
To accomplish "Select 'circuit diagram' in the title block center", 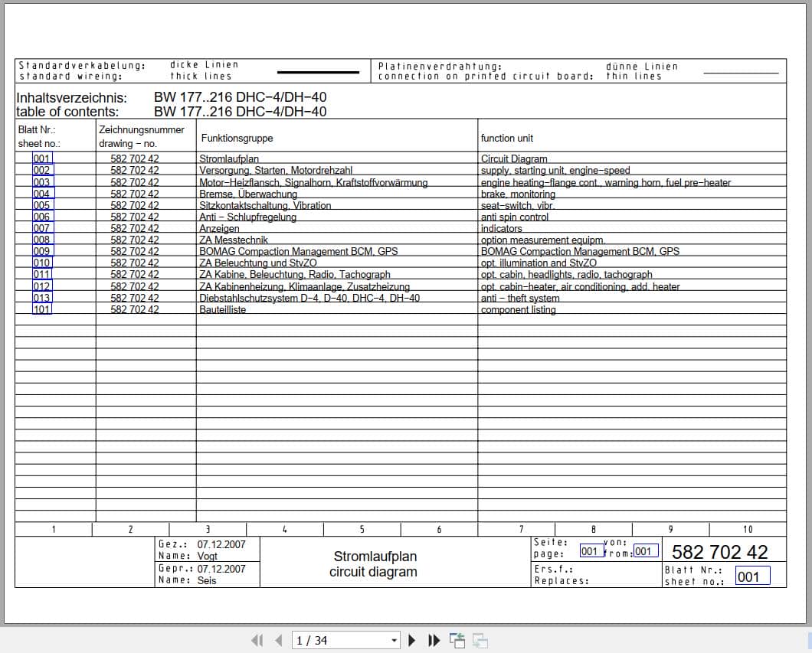I will 373,572.
